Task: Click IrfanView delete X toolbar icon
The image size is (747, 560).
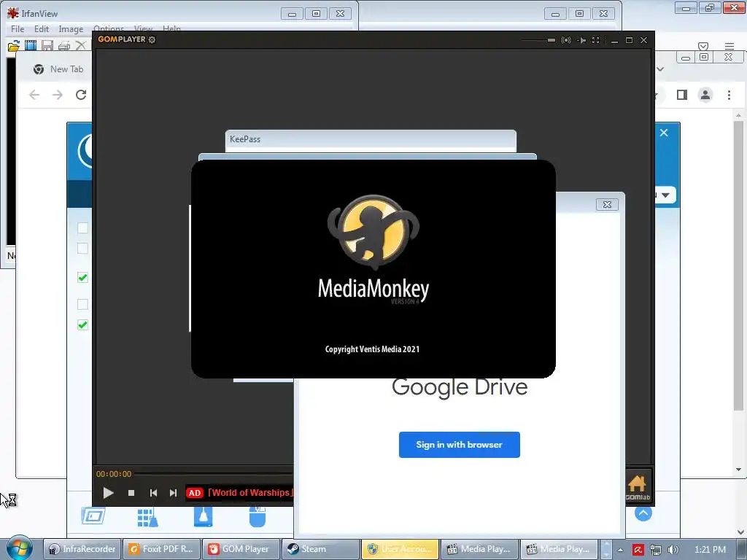Action: [x=81, y=46]
